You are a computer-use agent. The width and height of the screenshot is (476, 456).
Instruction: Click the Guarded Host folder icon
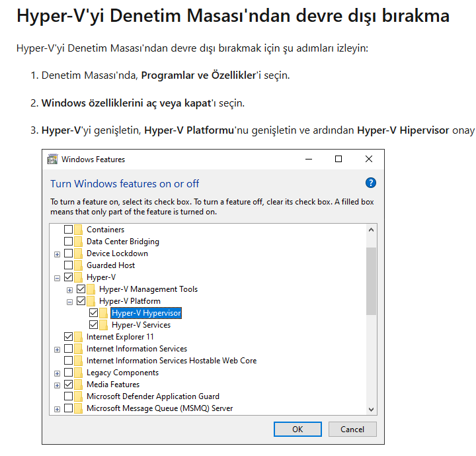click(78, 265)
